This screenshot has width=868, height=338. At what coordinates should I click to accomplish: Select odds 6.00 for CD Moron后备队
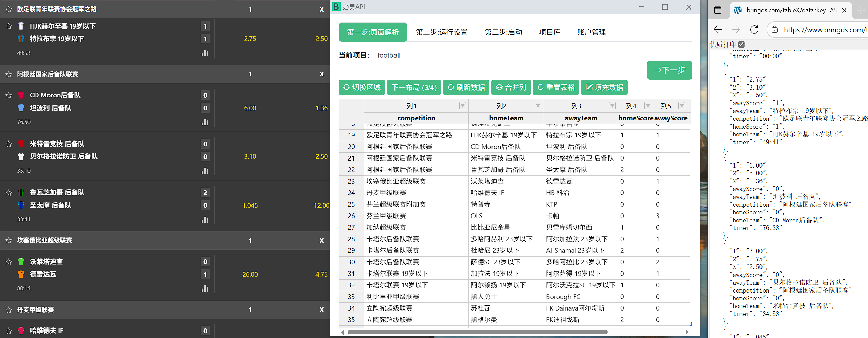click(x=250, y=108)
